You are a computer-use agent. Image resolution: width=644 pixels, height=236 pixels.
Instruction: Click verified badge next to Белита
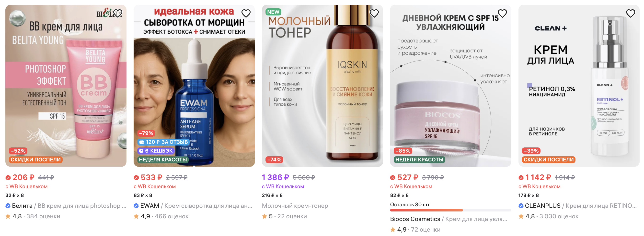tap(8, 206)
